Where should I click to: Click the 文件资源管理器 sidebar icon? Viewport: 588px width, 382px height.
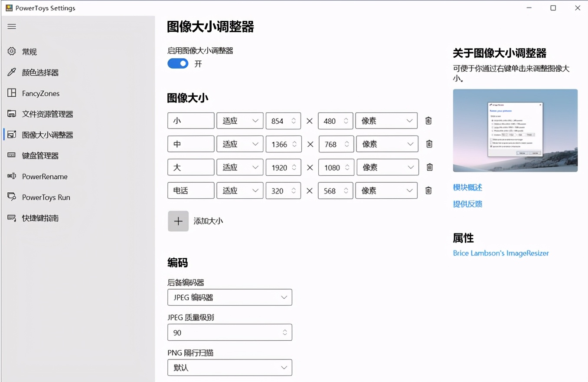(12, 114)
